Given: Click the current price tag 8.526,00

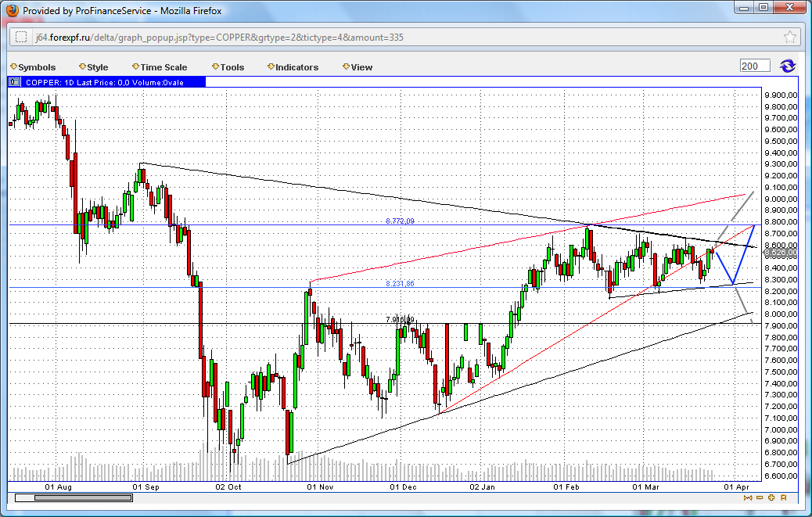Looking at the screenshot, I should [781, 253].
